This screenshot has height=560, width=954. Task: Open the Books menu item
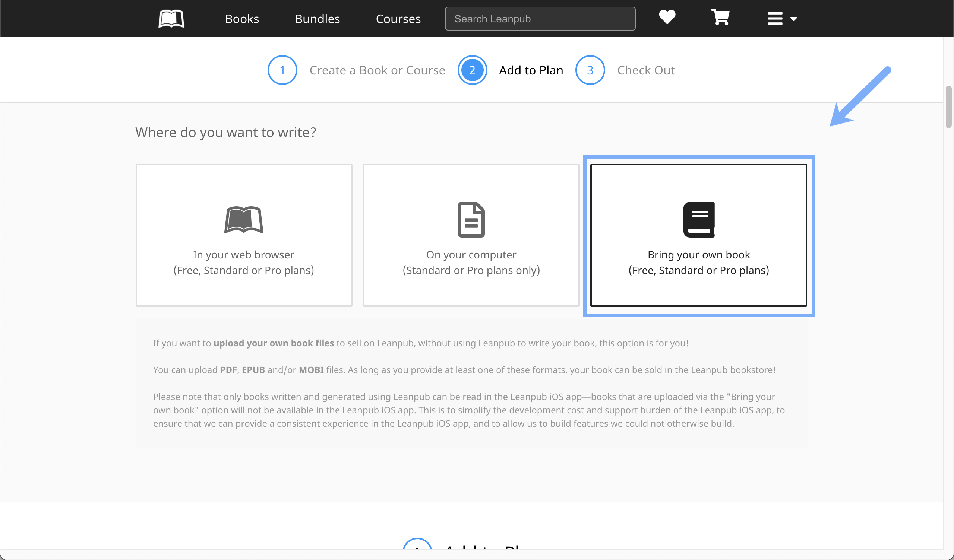click(242, 19)
